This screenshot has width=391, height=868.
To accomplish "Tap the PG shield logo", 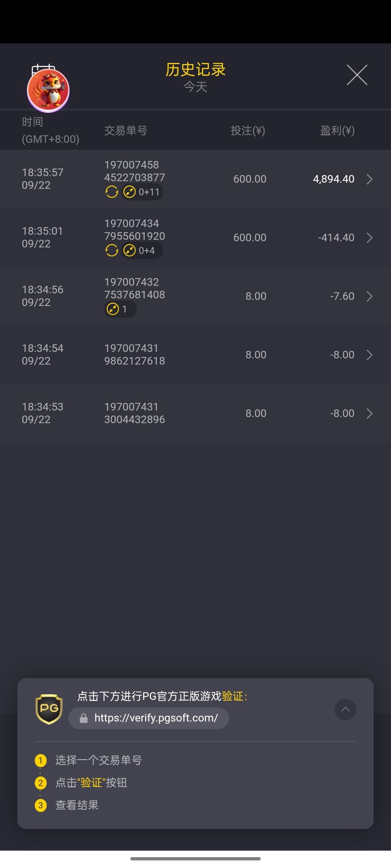I will tap(49, 709).
